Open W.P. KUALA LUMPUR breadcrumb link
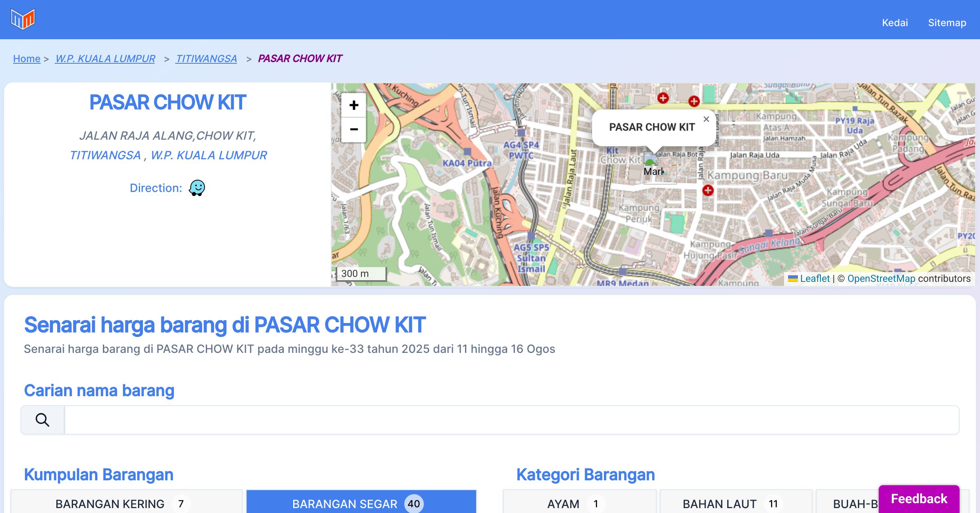The width and height of the screenshot is (980, 513). 105,58
